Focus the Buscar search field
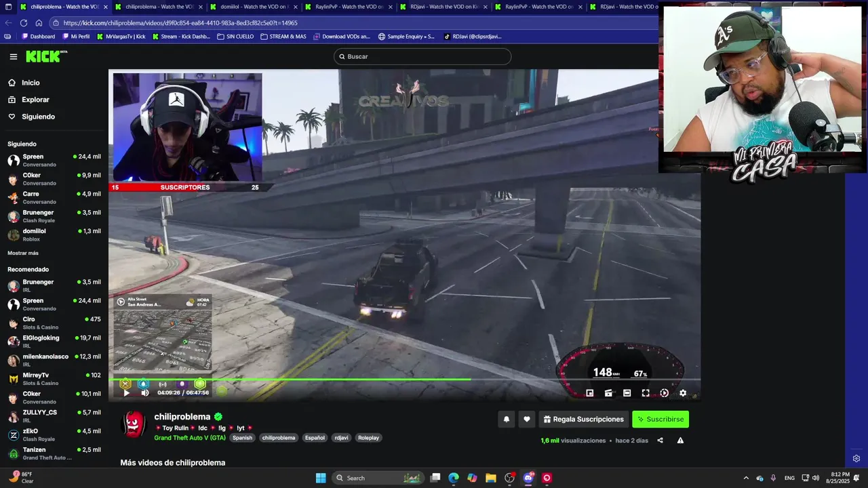This screenshot has height=488, width=868. (x=422, y=56)
